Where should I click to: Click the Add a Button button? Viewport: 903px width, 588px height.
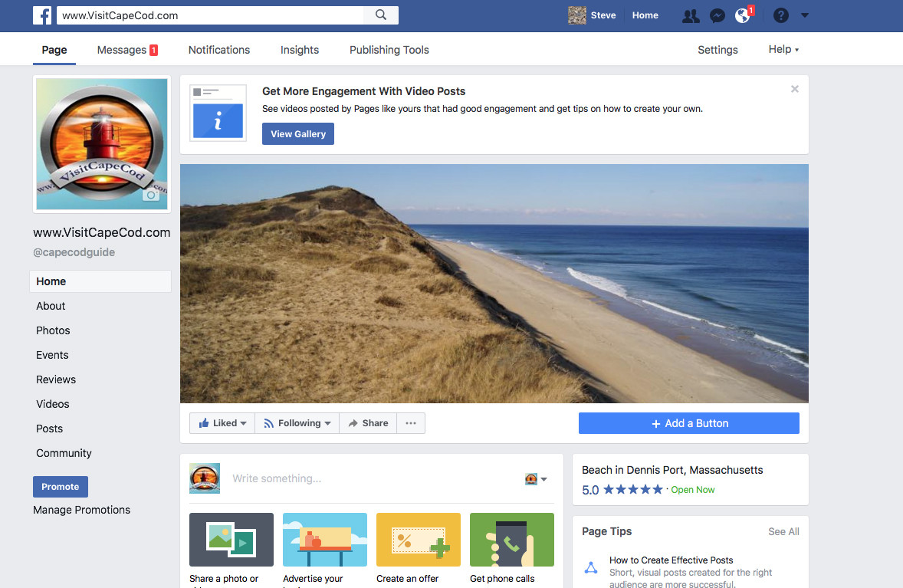tap(689, 423)
